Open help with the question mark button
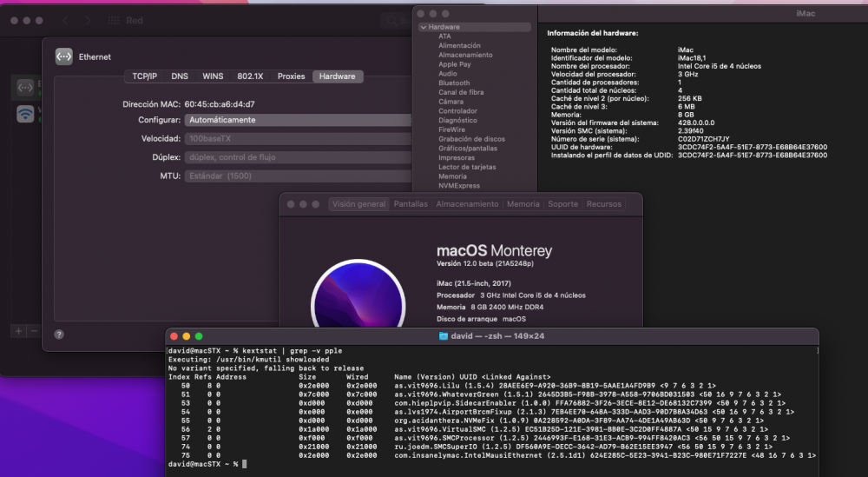 (x=59, y=334)
